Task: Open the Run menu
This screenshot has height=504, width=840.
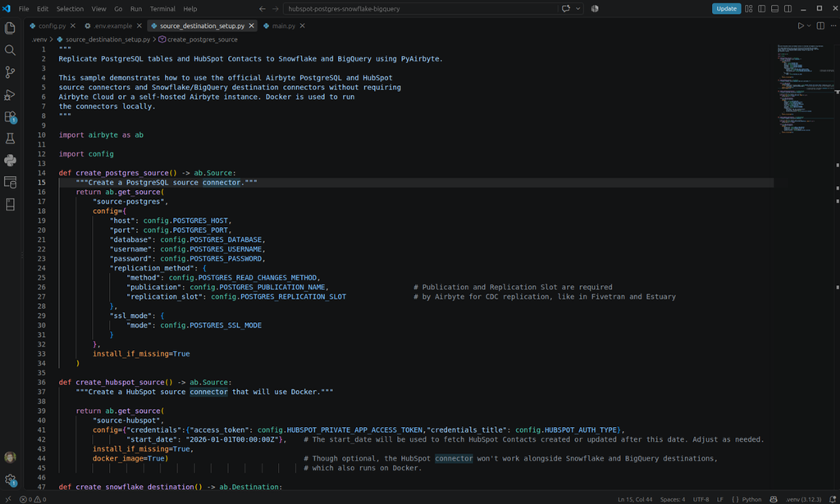Action: pyautogui.click(x=136, y=8)
